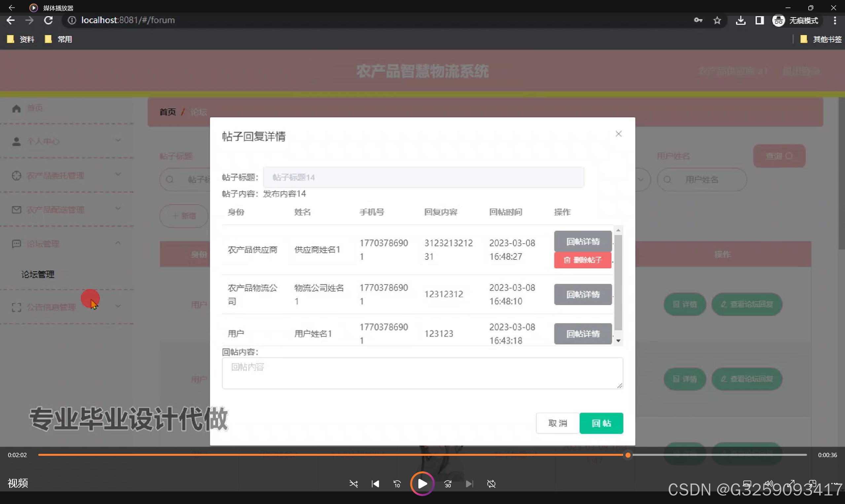
Task: Open browser three-dot menu
Action: click(834, 20)
